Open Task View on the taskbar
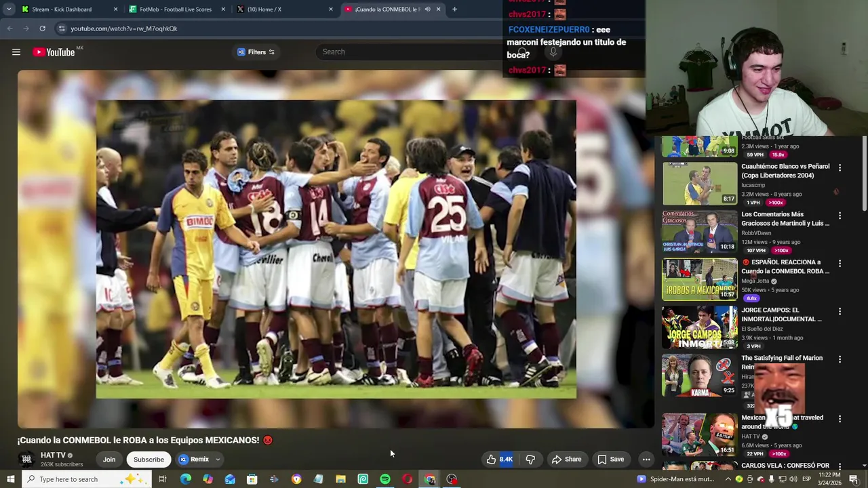The height and width of the screenshot is (488, 868). 163,479
